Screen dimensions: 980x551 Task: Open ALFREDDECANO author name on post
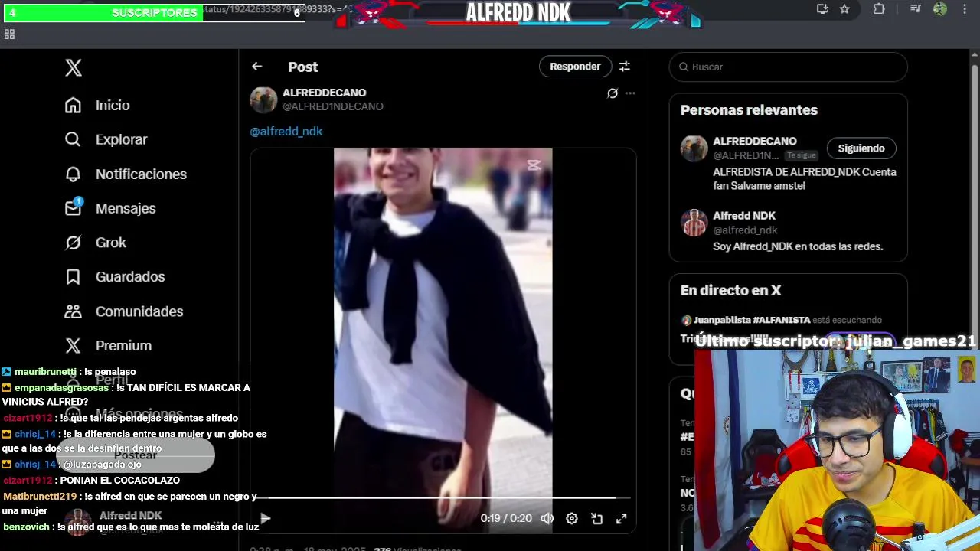coord(324,93)
